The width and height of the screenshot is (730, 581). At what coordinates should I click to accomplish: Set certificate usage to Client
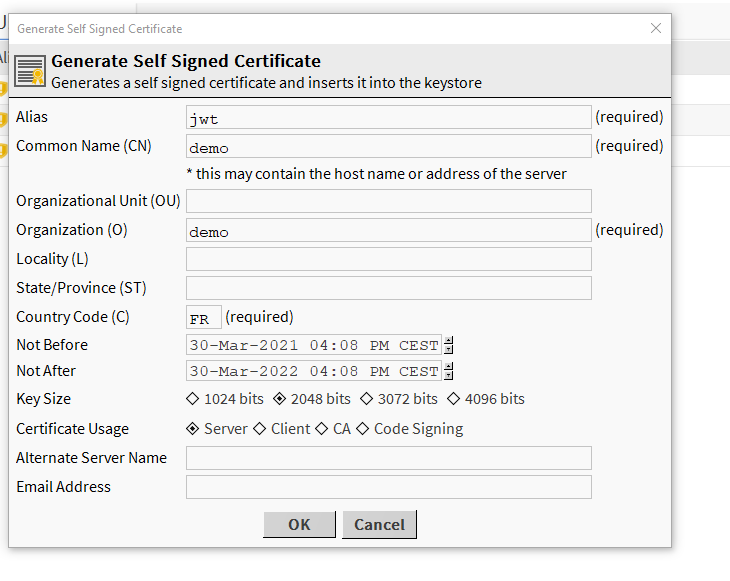[260, 429]
